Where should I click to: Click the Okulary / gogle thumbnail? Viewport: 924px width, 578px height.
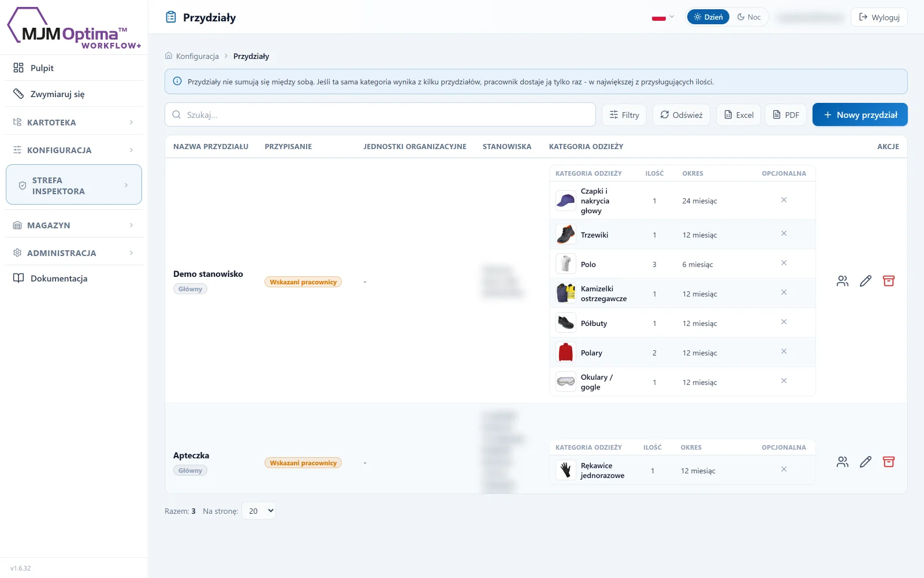(566, 382)
